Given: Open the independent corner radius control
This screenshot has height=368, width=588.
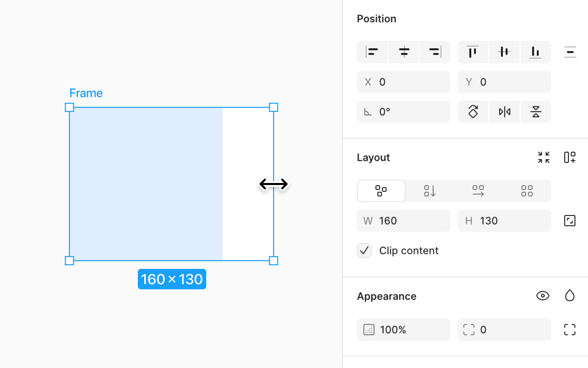Looking at the screenshot, I should (x=570, y=329).
